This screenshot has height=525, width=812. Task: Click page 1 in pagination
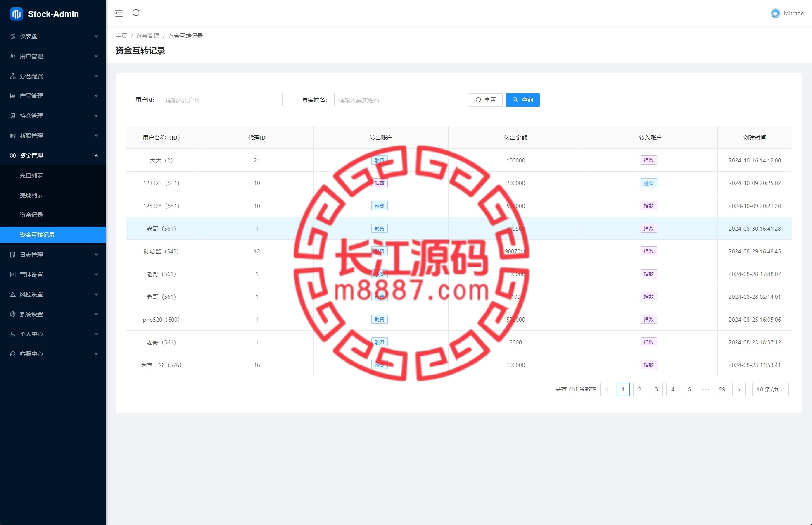click(x=623, y=389)
